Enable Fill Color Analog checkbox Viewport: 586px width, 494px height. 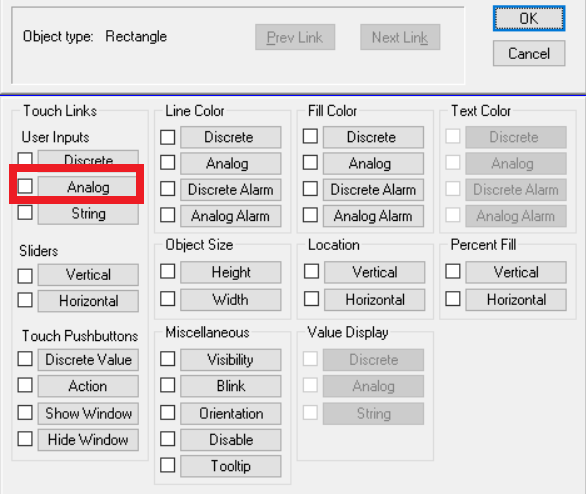(x=310, y=163)
